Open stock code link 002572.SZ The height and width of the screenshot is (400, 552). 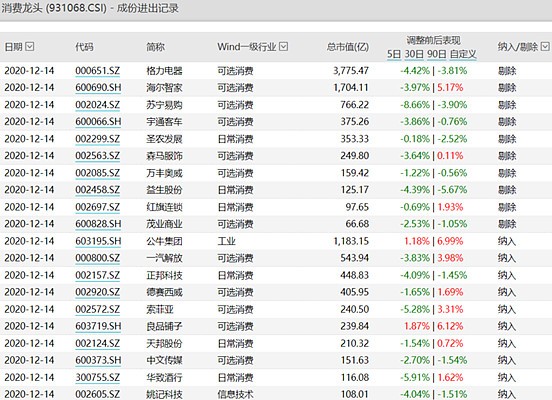click(x=98, y=309)
